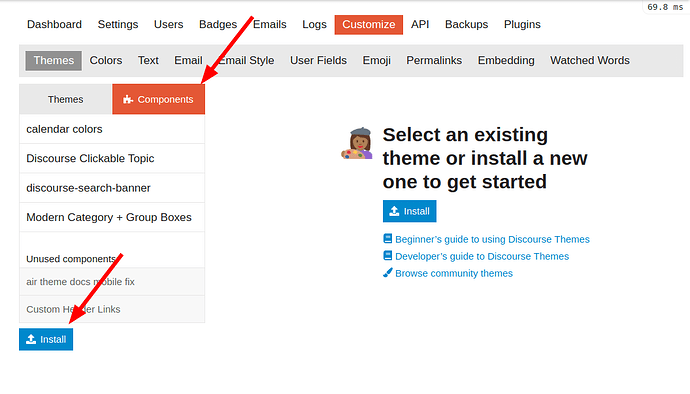Image resolution: width=690 pixels, height=394 pixels.
Task: Go to the Settings admin tab
Action: tap(117, 24)
